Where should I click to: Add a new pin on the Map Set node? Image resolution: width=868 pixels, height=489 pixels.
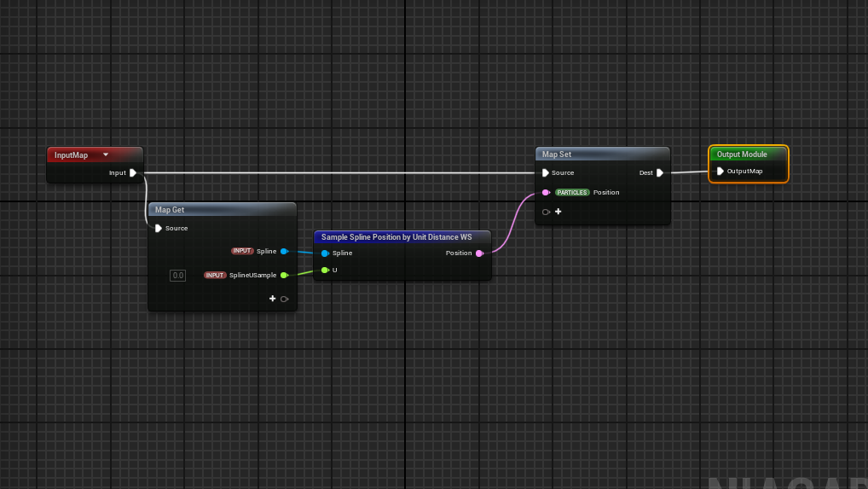pyautogui.click(x=558, y=212)
